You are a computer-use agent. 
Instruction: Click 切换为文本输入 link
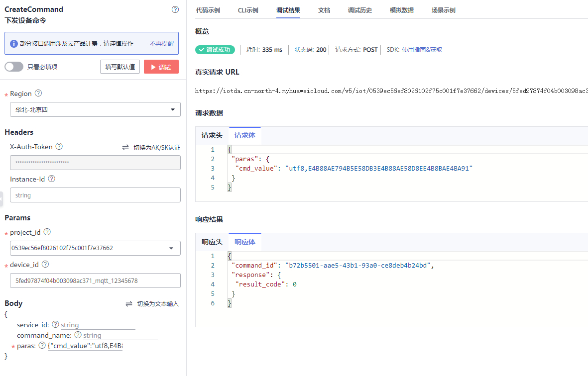click(158, 304)
